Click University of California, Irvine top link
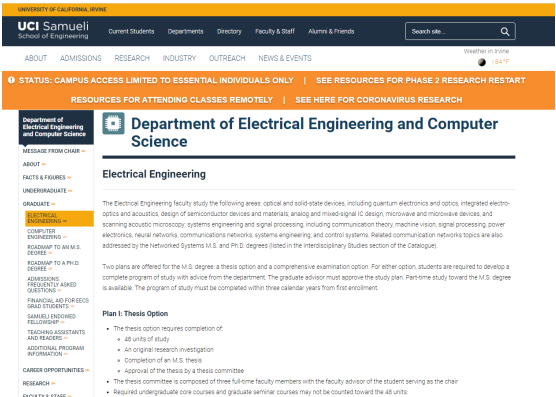 [x=62, y=9]
